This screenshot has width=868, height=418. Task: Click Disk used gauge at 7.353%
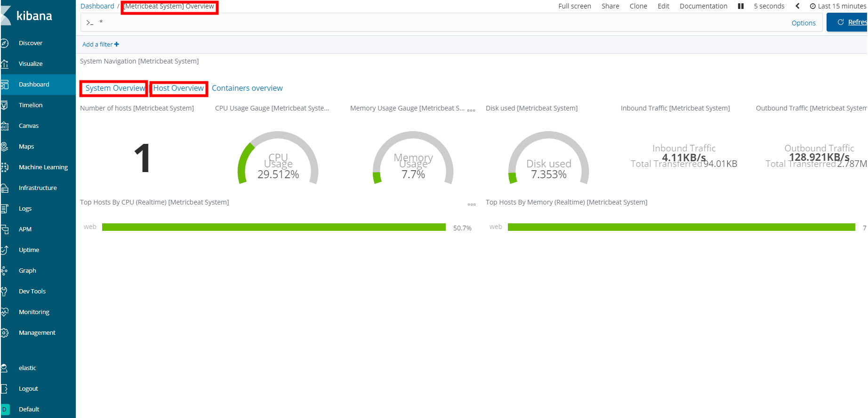(x=549, y=158)
